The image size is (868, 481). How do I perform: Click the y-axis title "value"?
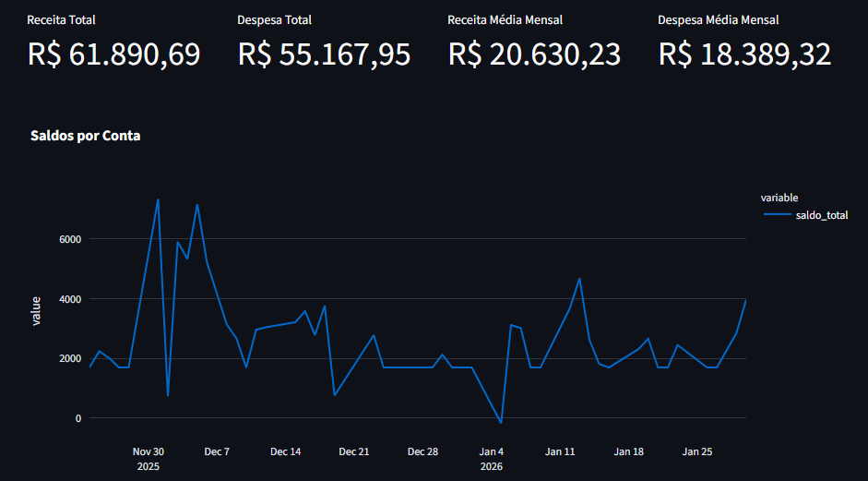tap(36, 310)
